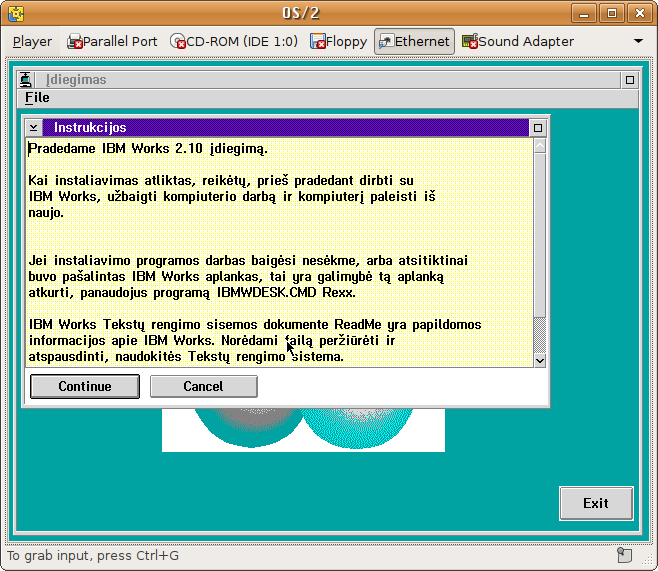The image size is (658, 571).
Task: Click the Floppy device icon
Action: [x=318, y=42]
